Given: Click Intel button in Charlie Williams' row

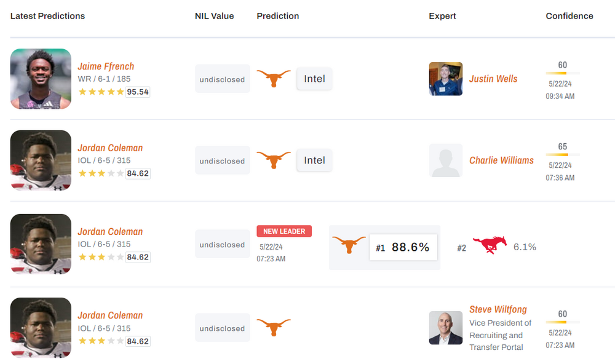Looking at the screenshot, I should [x=314, y=160].
